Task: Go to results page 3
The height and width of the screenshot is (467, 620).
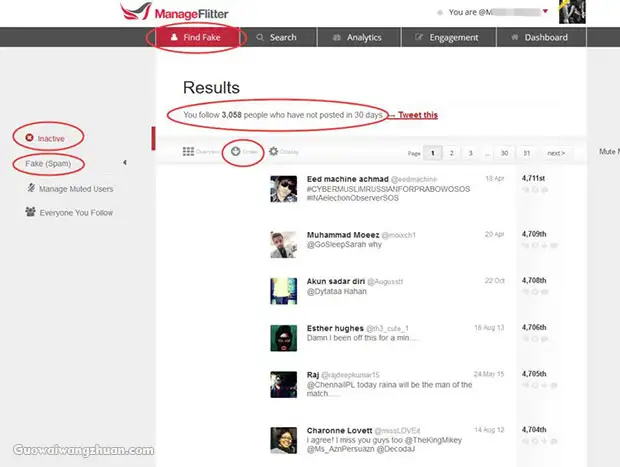Action: tap(471, 153)
